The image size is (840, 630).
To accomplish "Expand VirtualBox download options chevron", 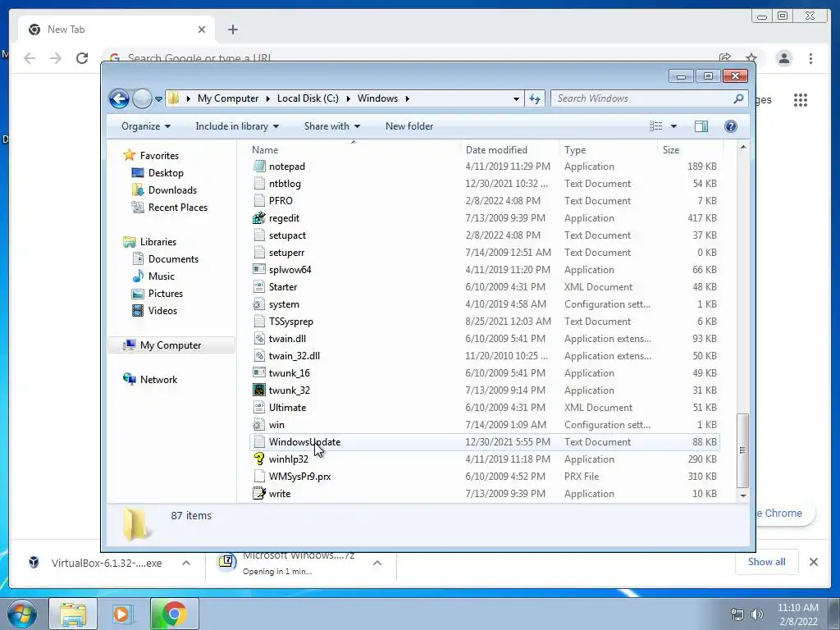I will click(x=186, y=563).
